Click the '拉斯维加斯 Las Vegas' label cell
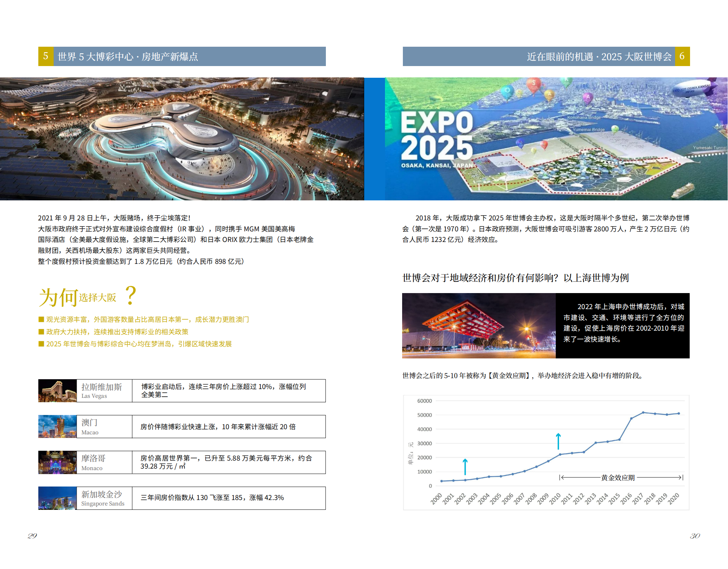 pos(104,391)
